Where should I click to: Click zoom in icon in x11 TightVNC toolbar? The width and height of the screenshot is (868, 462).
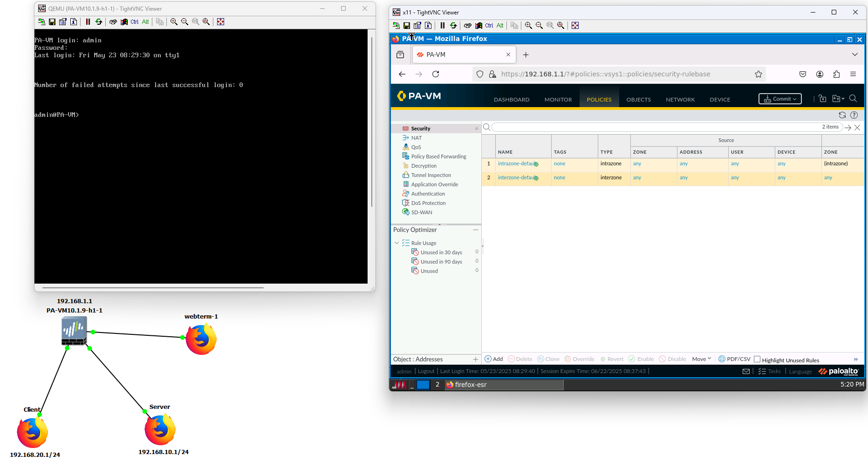[528, 26]
